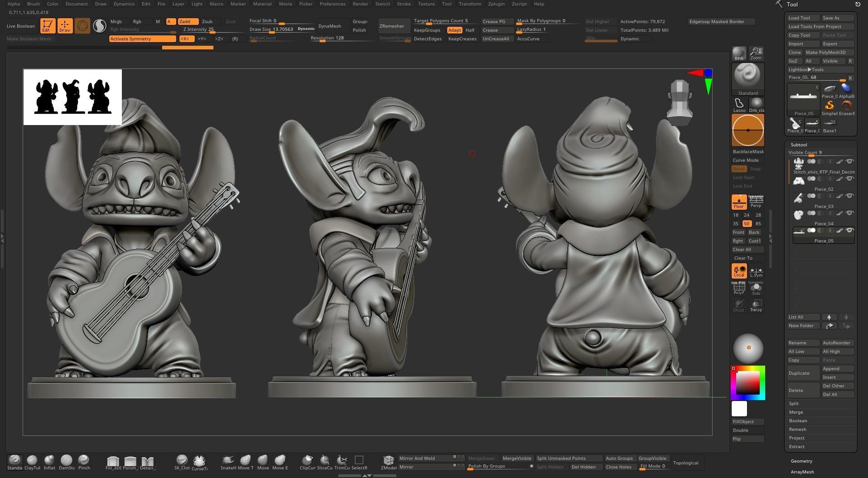Select the CurveTube brush
868x478 pixels.
(199, 462)
